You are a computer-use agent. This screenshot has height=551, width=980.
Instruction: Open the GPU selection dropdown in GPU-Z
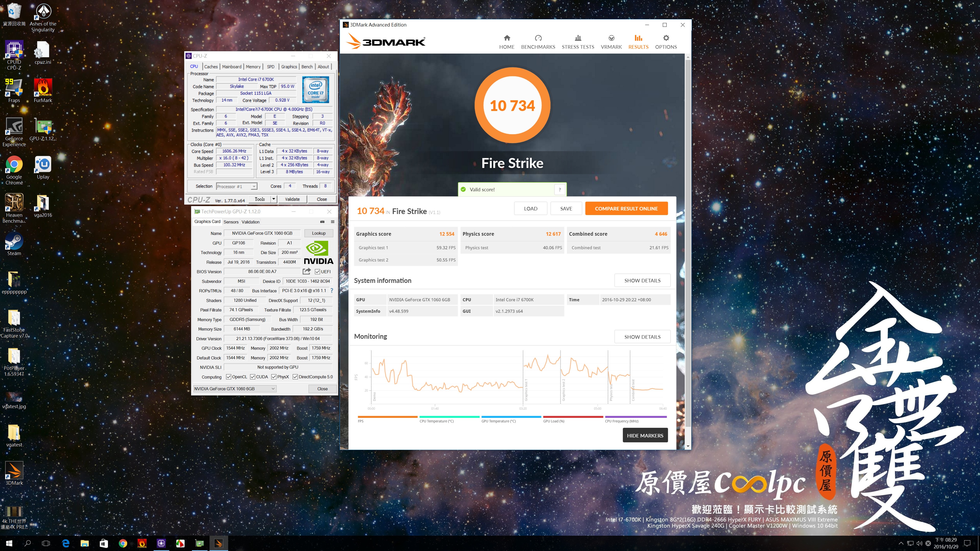(235, 389)
